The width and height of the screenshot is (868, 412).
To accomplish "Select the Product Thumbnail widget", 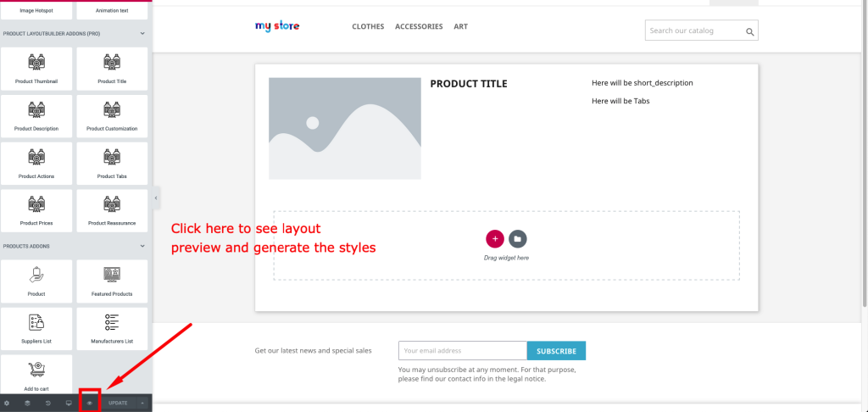I will [36, 68].
